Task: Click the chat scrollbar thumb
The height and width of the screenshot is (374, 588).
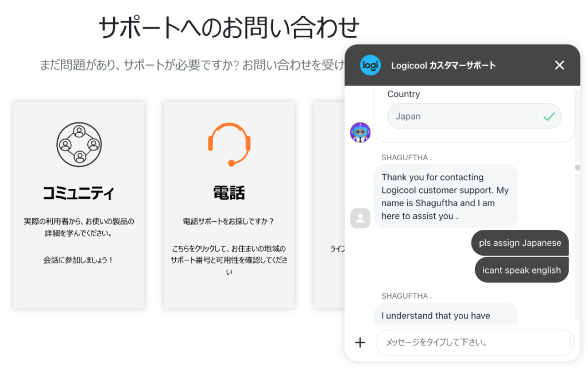Action: 578,167
